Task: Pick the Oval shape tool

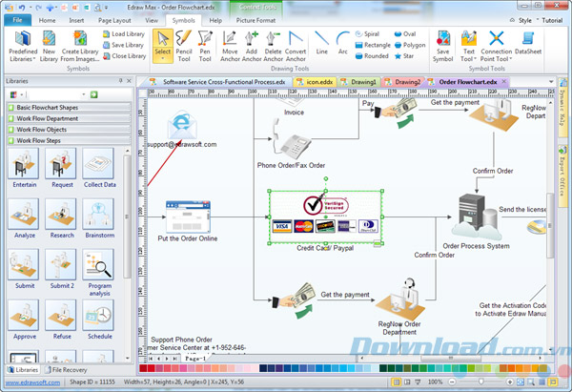Action: pos(405,34)
